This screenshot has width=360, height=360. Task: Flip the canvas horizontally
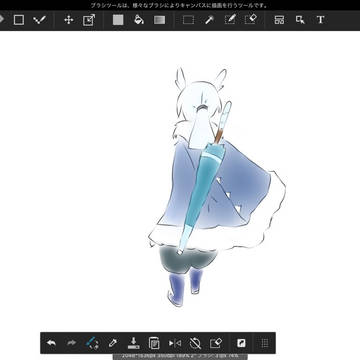pyautogui.click(x=175, y=343)
